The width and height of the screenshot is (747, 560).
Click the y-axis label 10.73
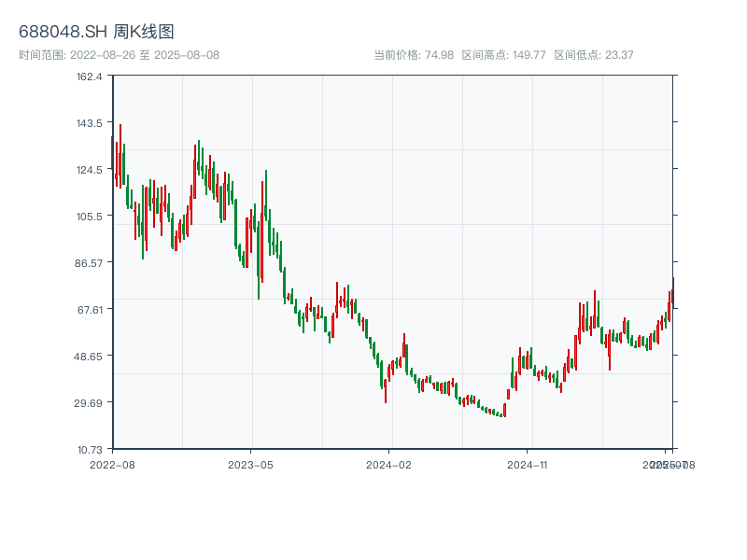pos(90,450)
